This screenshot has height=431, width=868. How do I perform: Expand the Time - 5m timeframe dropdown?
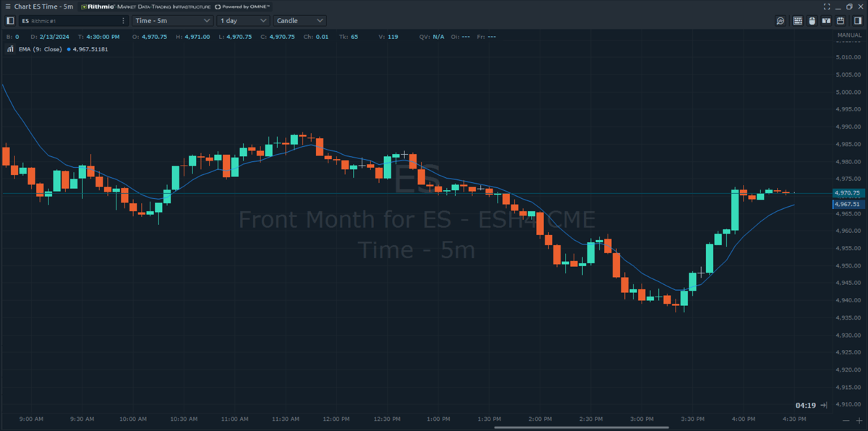coord(173,21)
